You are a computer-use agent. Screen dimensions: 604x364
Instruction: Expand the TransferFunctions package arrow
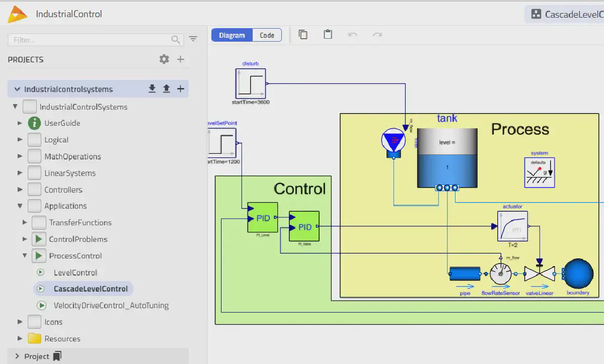coord(25,222)
